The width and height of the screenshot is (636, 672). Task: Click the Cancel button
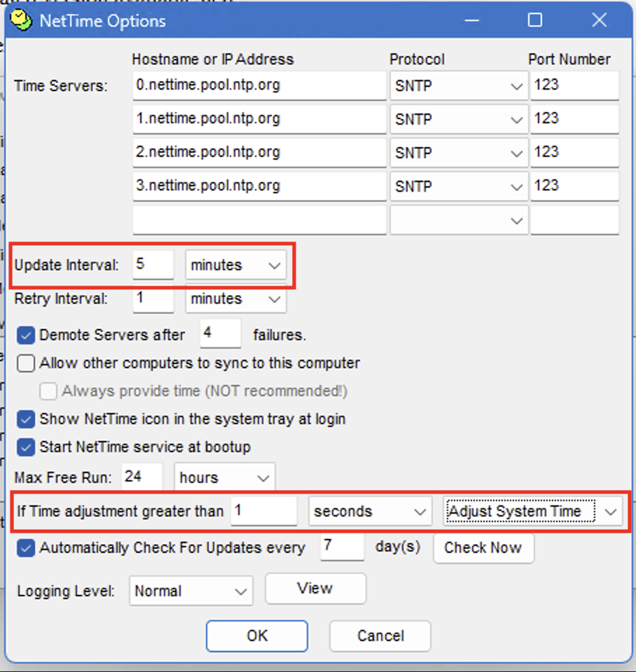[380, 636]
